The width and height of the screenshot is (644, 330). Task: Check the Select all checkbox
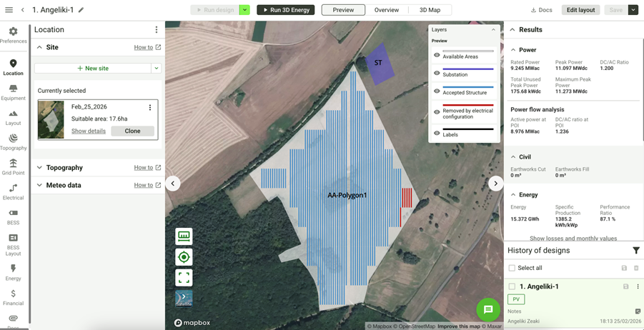point(512,268)
